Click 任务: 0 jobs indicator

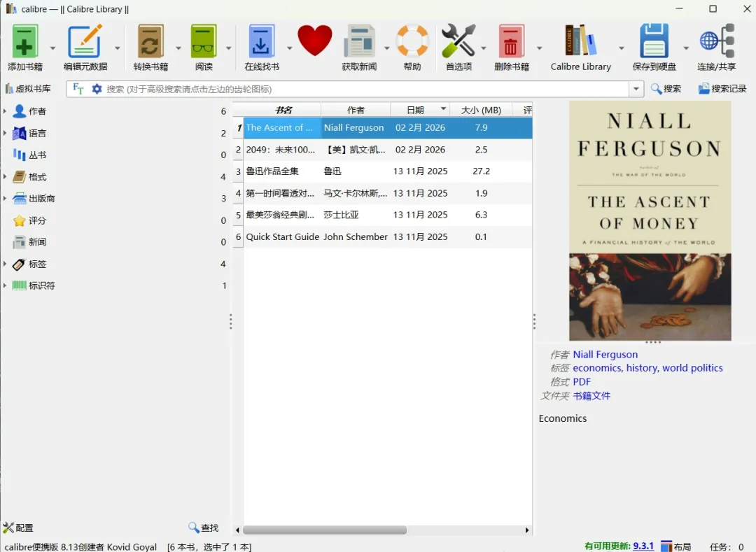(x=727, y=546)
